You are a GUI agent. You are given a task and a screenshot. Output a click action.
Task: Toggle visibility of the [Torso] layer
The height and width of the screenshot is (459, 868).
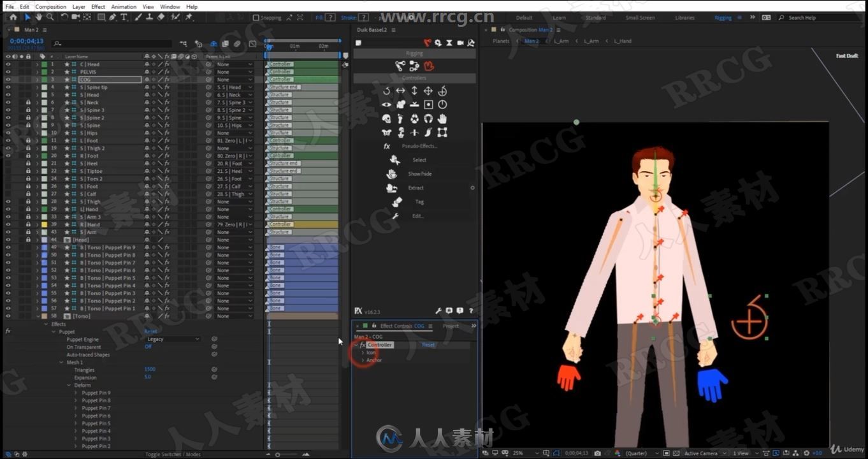pos(8,316)
